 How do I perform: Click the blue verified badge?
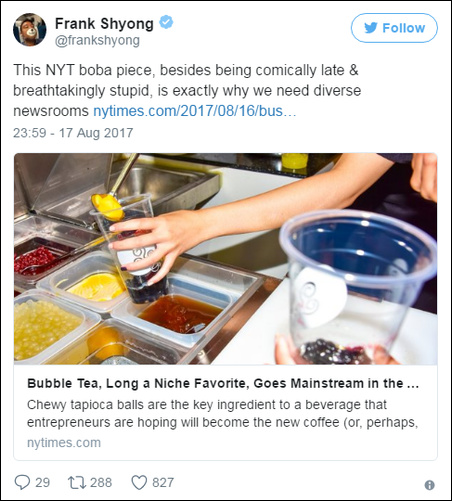click(x=166, y=22)
